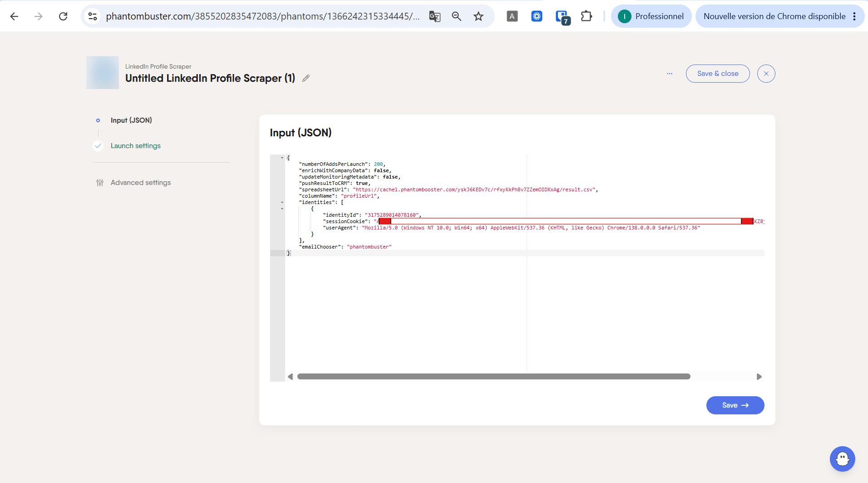Image resolution: width=868 pixels, height=483 pixels.
Task: Click the columnName "profileUrl" value
Action: tap(359, 196)
